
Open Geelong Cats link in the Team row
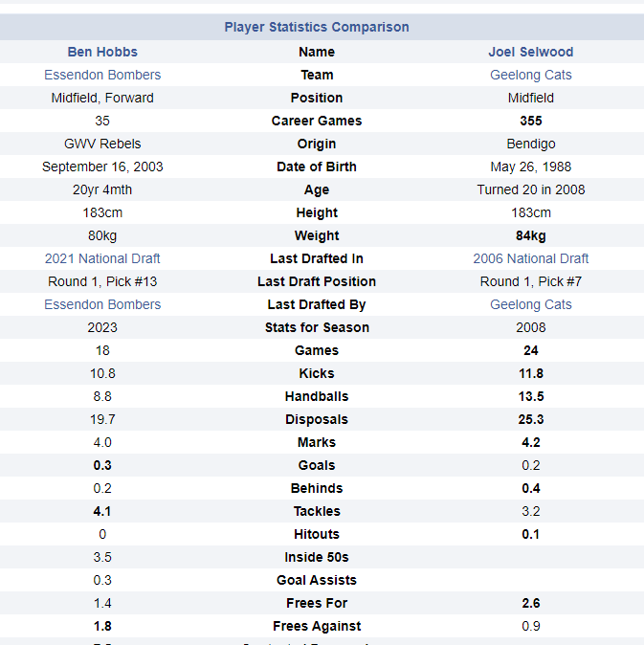pyautogui.click(x=530, y=75)
